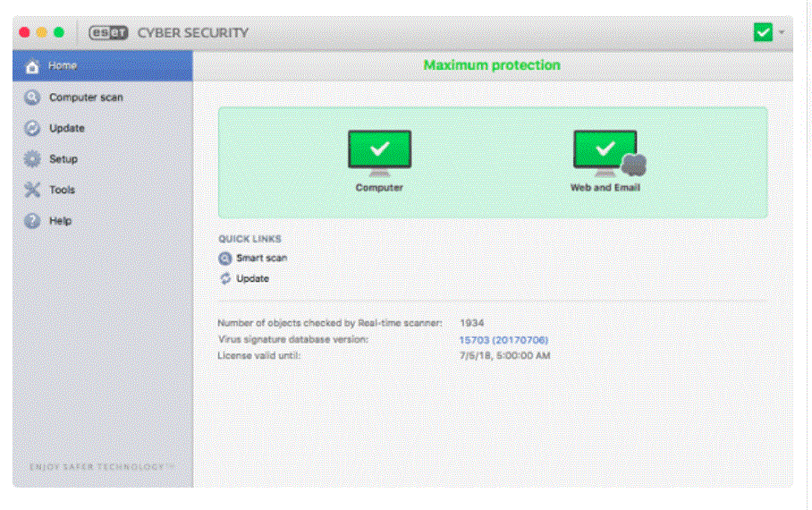Click the CYBER SECURITY title text
The height and width of the screenshot is (510, 812).
[x=192, y=32]
